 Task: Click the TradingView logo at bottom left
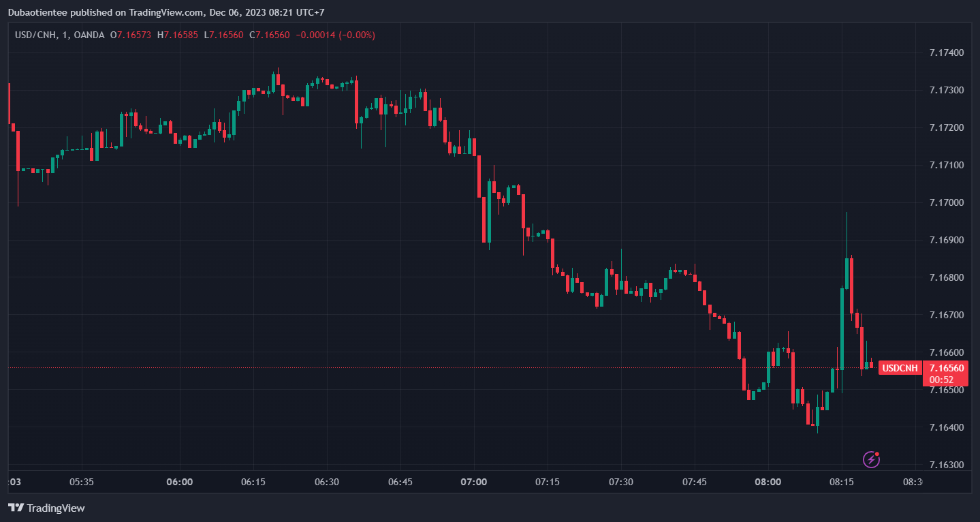click(x=46, y=508)
